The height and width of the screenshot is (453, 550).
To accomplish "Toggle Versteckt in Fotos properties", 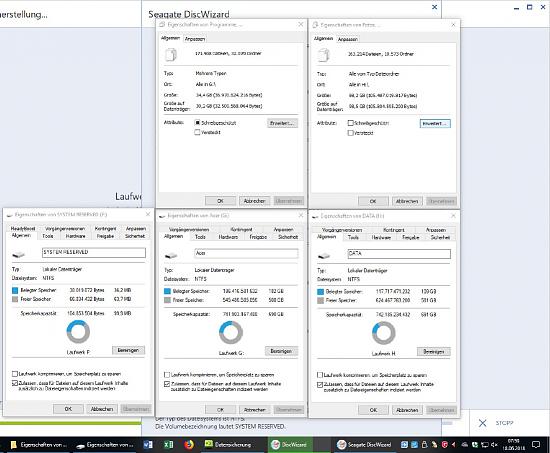I will 350,133.
